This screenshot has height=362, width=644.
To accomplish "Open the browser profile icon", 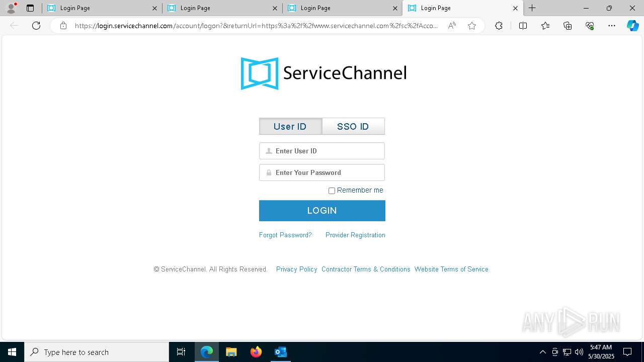I will pyautogui.click(x=11, y=8).
